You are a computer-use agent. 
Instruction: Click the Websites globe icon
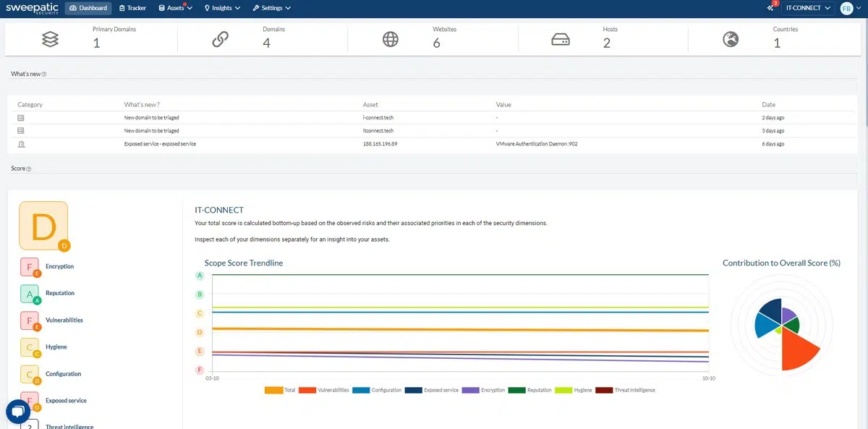[x=391, y=39]
